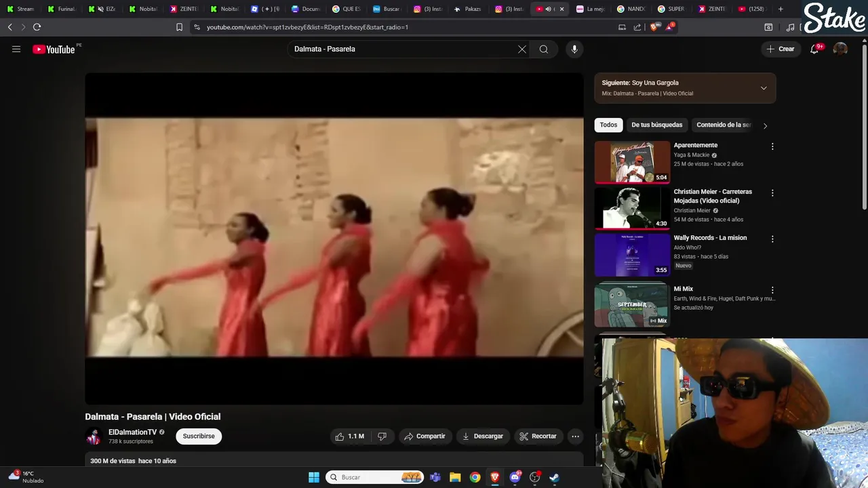Like the video with thumbs up
Image resolution: width=868 pixels, height=488 pixels.
coord(350,436)
